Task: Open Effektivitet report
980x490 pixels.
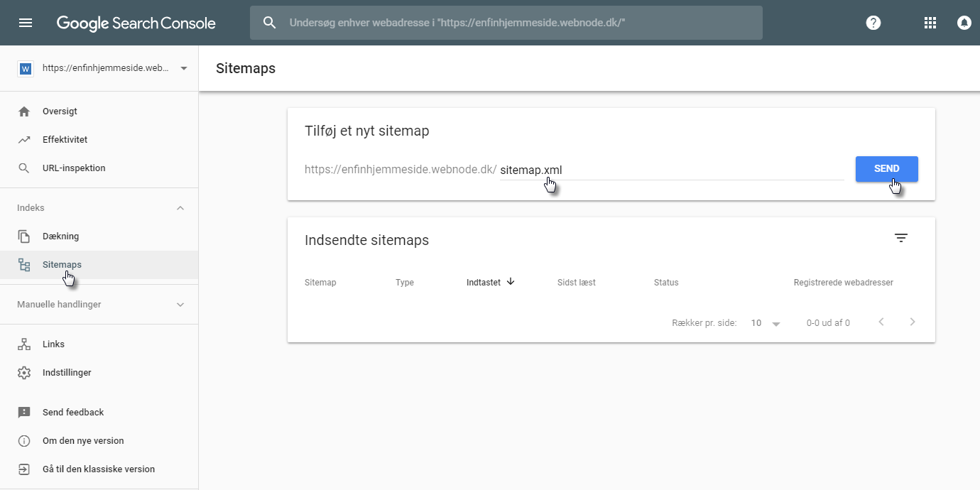Action: click(x=65, y=140)
